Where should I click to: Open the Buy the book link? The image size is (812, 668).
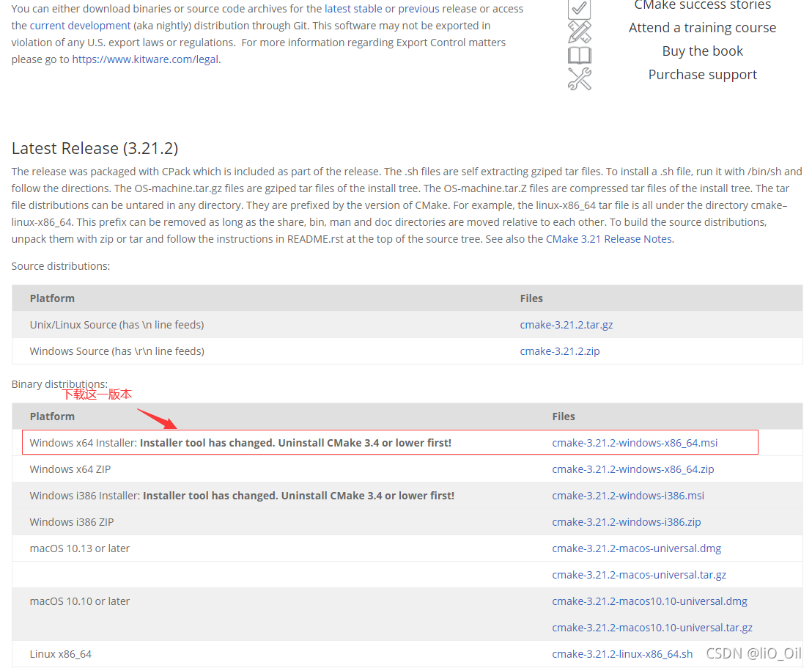point(702,51)
